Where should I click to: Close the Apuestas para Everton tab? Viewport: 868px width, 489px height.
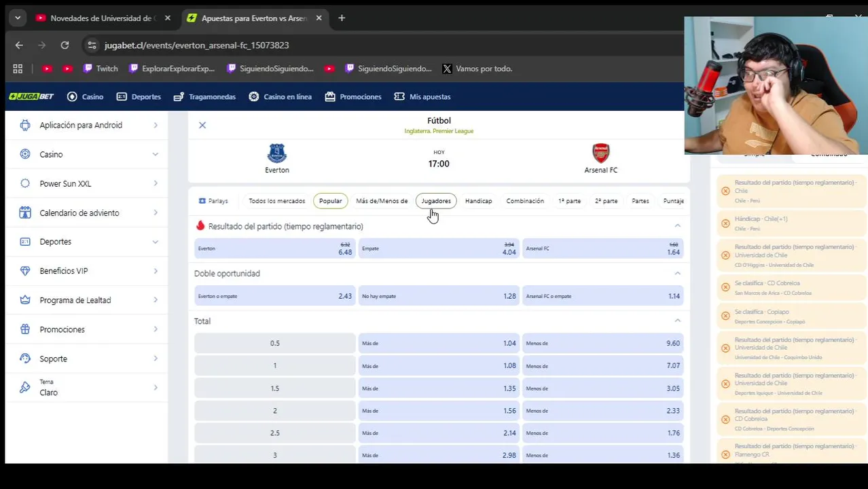(x=319, y=18)
